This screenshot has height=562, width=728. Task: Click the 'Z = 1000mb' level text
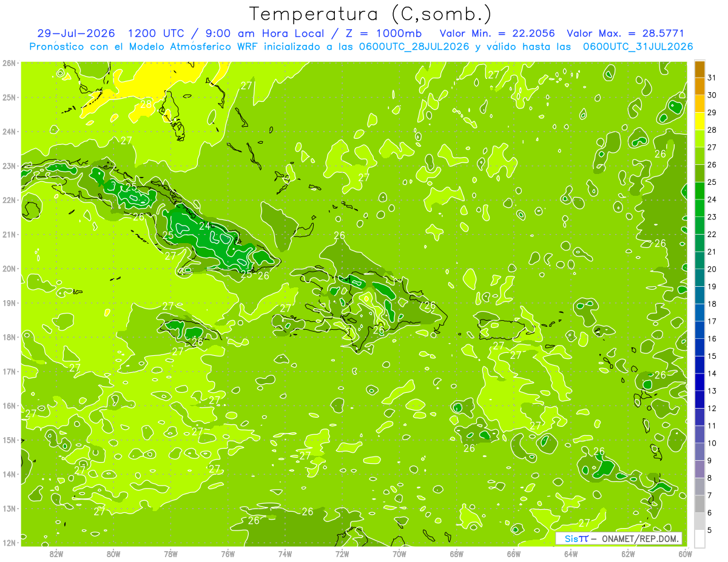point(385,34)
